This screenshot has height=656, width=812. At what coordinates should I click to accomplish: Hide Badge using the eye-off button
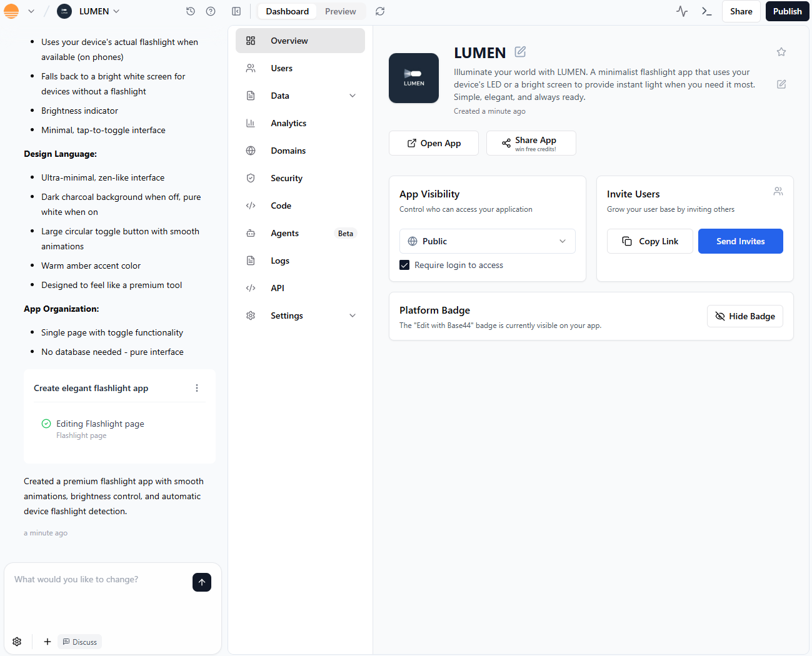click(x=745, y=316)
